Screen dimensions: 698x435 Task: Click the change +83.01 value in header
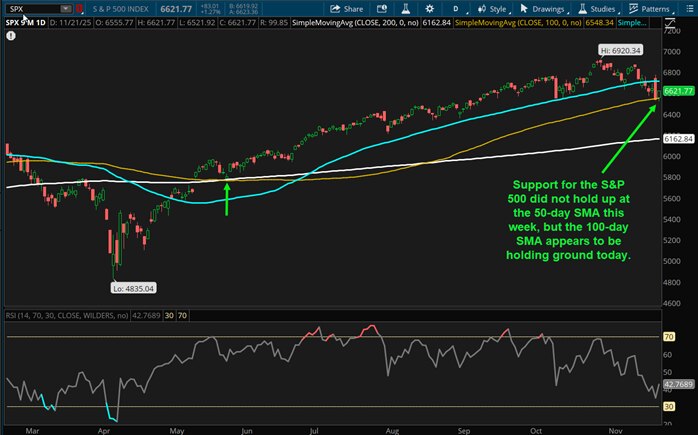pyautogui.click(x=210, y=6)
